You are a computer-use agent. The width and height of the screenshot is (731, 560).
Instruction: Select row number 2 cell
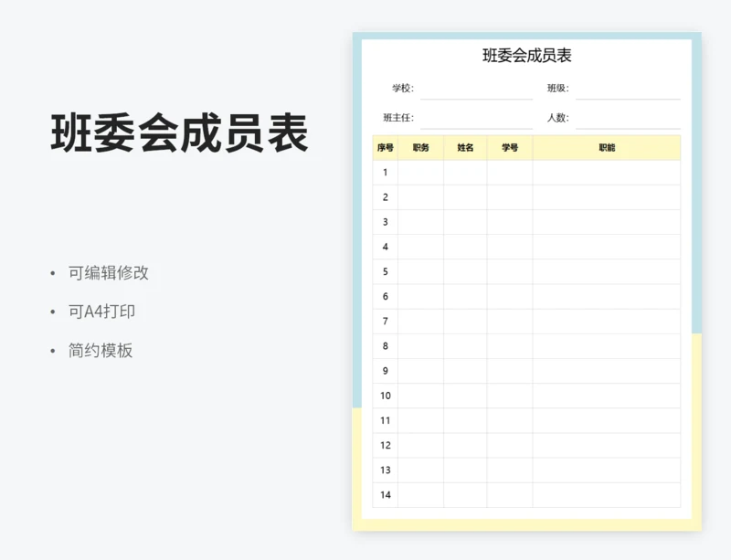385,197
